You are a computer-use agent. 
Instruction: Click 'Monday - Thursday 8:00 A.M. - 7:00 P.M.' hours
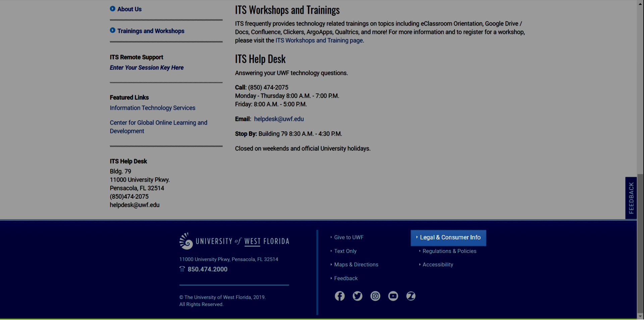(287, 96)
